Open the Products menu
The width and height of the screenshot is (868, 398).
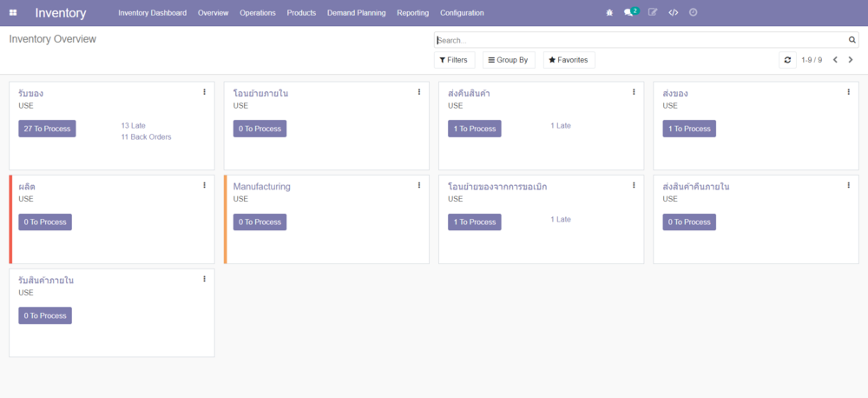coord(301,13)
